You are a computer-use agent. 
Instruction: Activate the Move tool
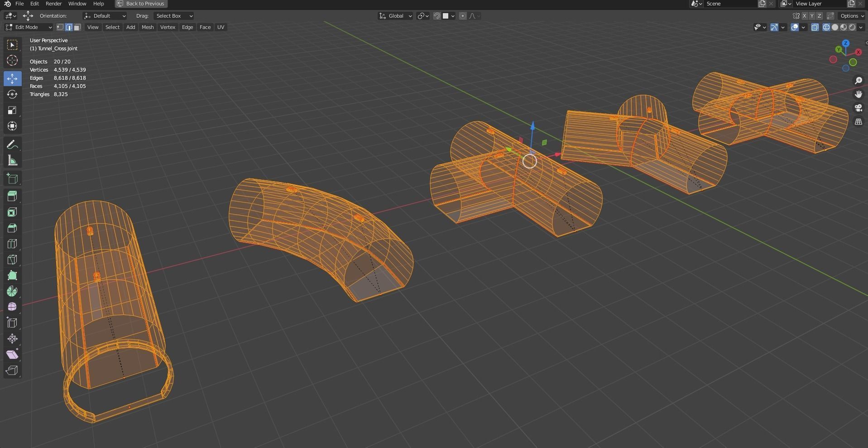point(12,78)
